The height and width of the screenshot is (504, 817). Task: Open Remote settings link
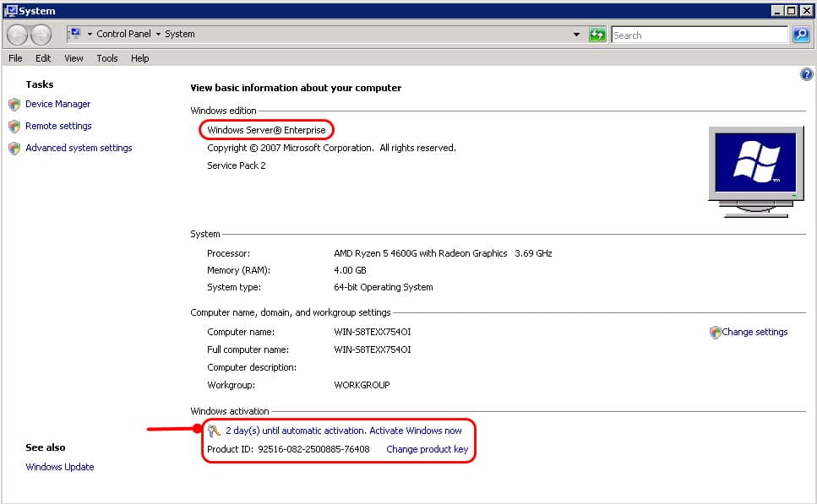pyautogui.click(x=58, y=126)
